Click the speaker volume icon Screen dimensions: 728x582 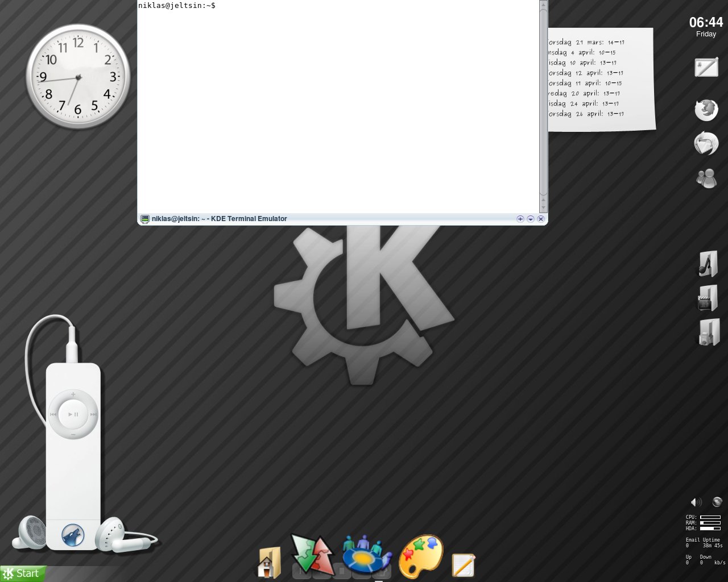click(696, 502)
